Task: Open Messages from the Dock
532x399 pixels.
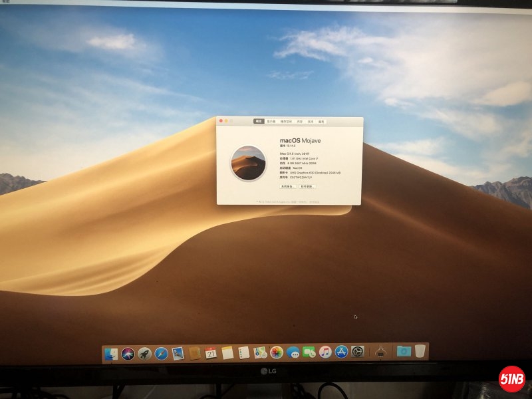Action: (293, 352)
